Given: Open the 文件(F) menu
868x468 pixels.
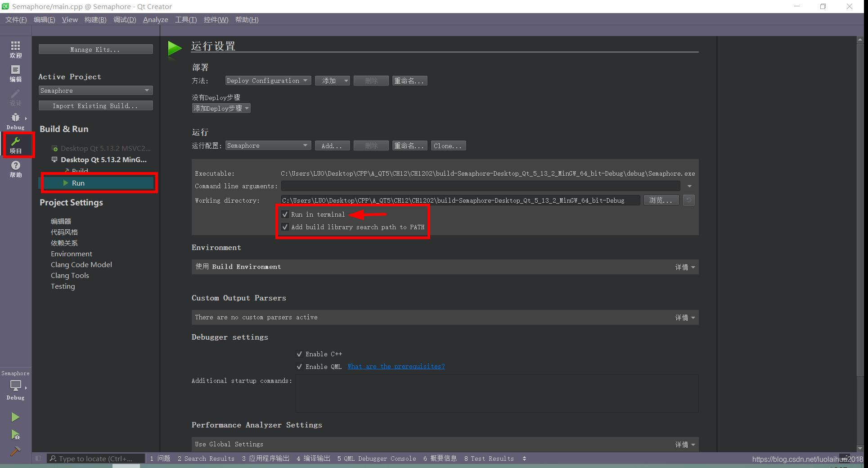Looking at the screenshot, I should [x=16, y=20].
